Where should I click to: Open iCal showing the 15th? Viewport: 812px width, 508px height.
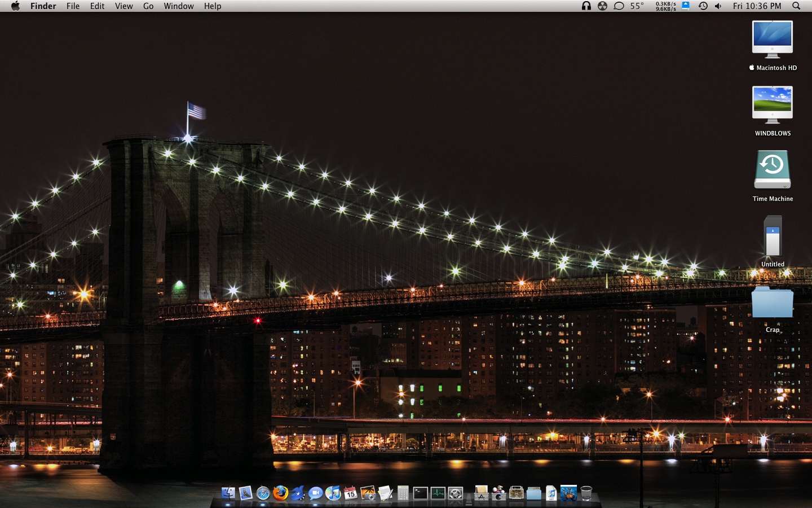coord(350,494)
